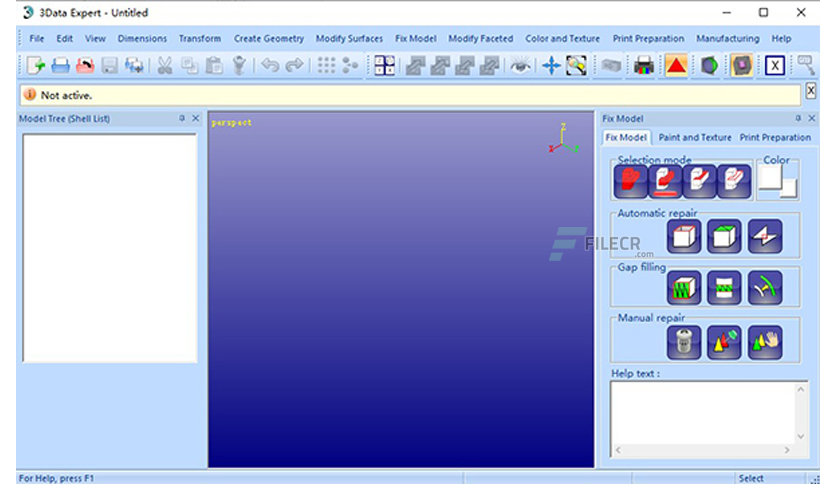This screenshot has width=836, height=484.
Task: Click the green shaded sphere icon
Action: coord(709,66)
